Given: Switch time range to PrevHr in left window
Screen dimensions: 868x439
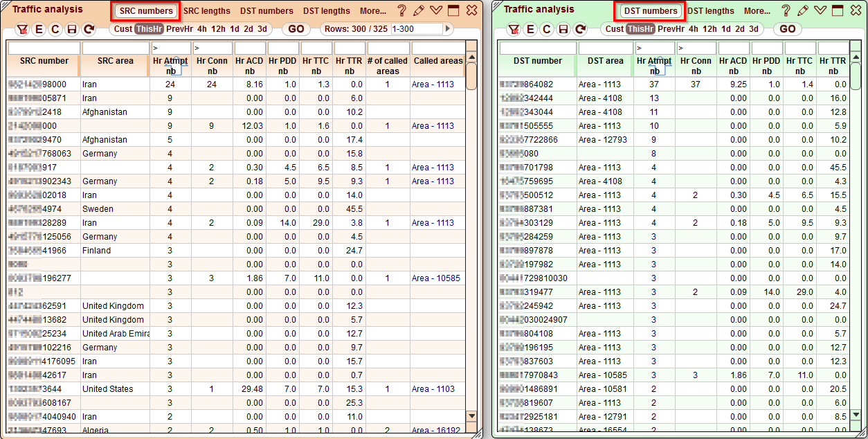Looking at the screenshot, I should point(180,29).
